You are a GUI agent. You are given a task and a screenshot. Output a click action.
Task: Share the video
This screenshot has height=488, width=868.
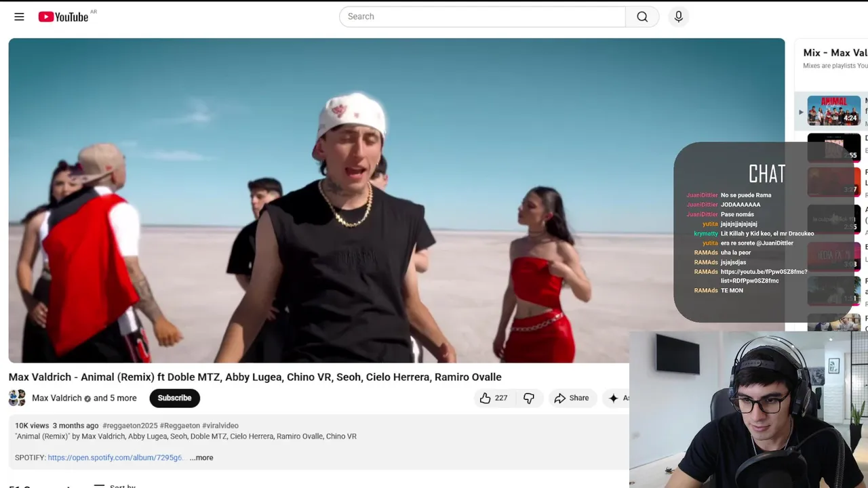pyautogui.click(x=572, y=398)
